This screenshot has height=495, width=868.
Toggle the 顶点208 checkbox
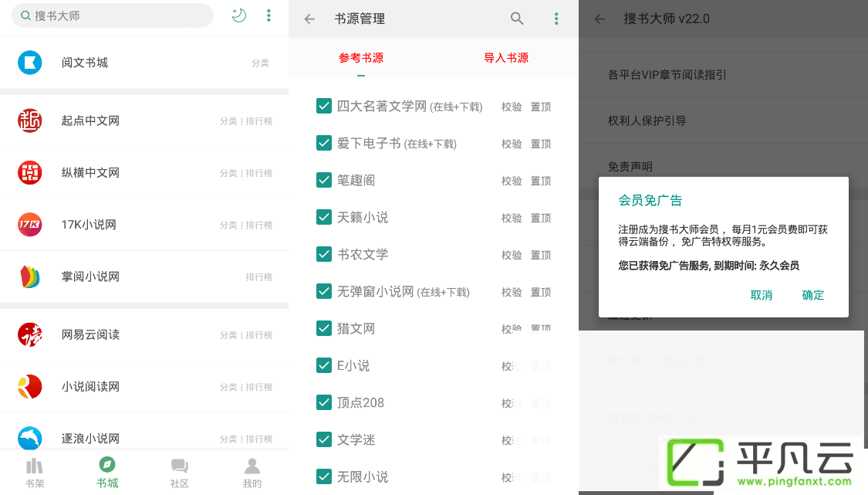point(324,402)
